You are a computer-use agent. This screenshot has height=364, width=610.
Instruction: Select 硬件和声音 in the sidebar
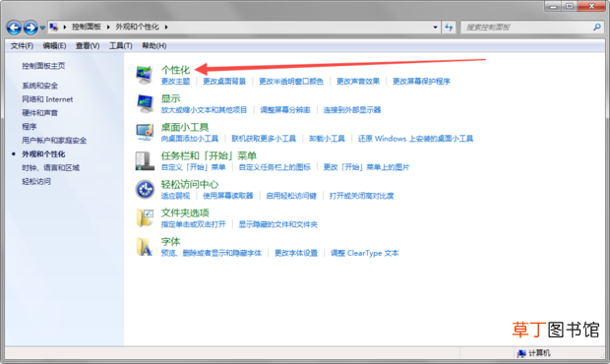[x=39, y=113]
